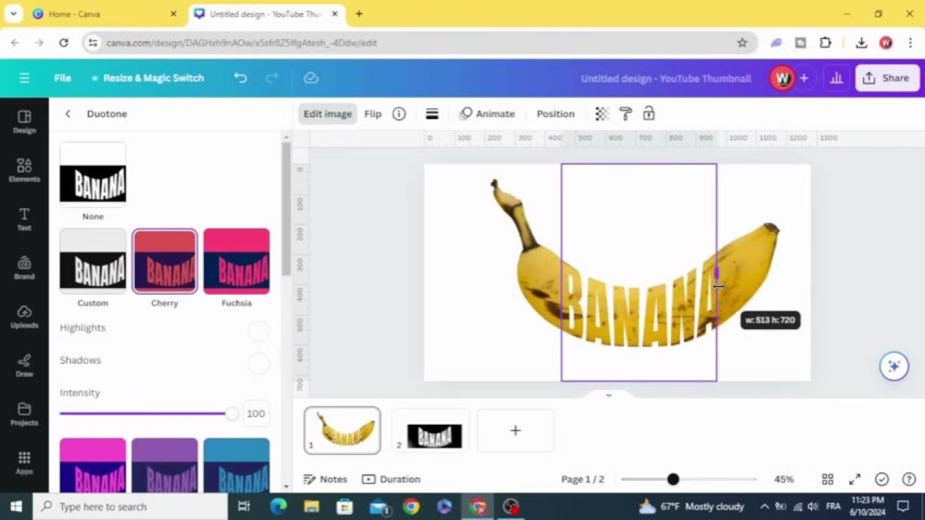Click the Intensity slider handle
This screenshot has height=520, width=925.
pos(231,414)
